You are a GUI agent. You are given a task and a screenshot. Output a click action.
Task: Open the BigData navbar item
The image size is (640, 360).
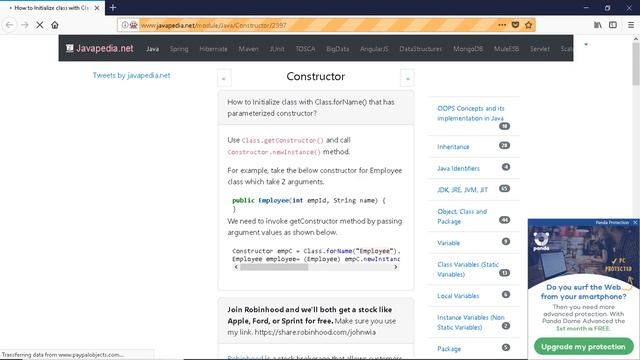click(x=338, y=49)
